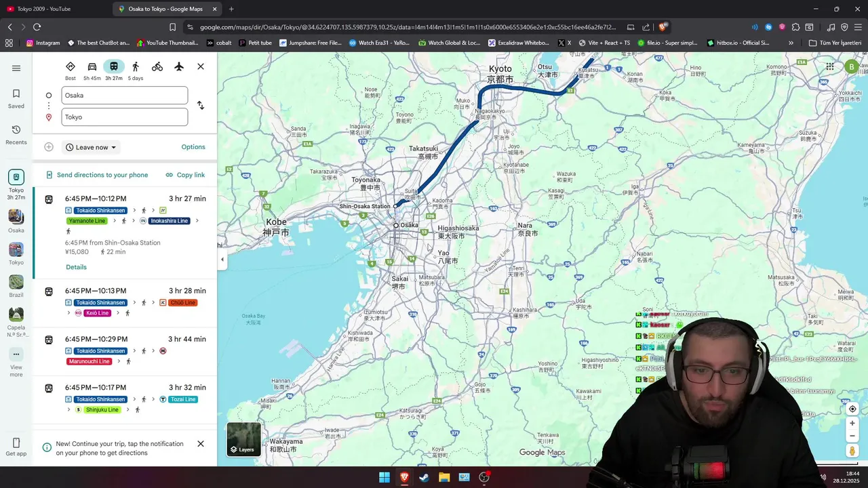Copy link to directions
The image size is (868, 488).
tap(185, 175)
